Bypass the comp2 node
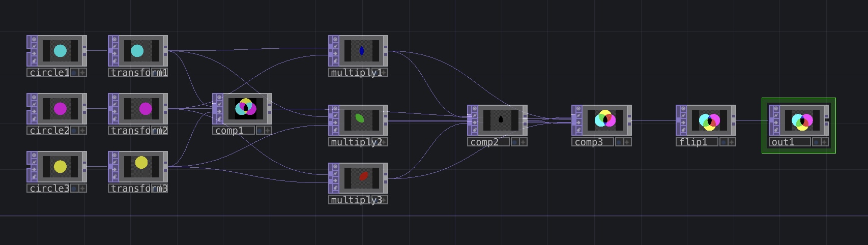Viewport: 868px width, 245px height. pos(475,123)
